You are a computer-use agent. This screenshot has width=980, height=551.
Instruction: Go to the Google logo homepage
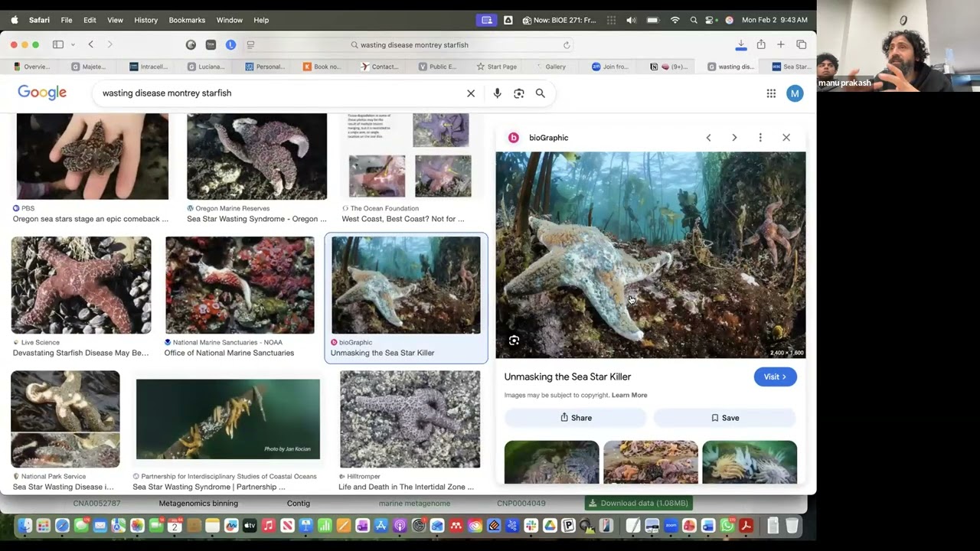point(42,93)
